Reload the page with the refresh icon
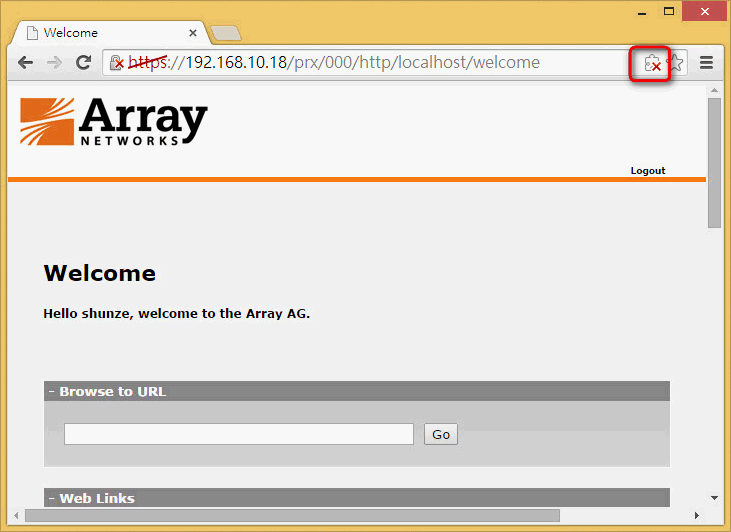The height and width of the screenshot is (532, 731). (x=83, y=62)
